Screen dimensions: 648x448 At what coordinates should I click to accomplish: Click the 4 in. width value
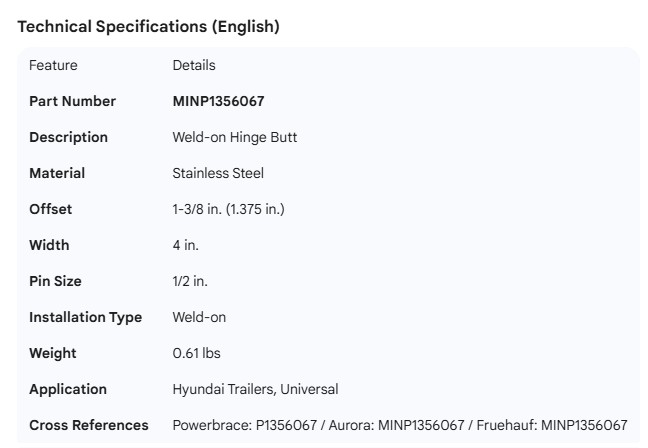point(185,245)
